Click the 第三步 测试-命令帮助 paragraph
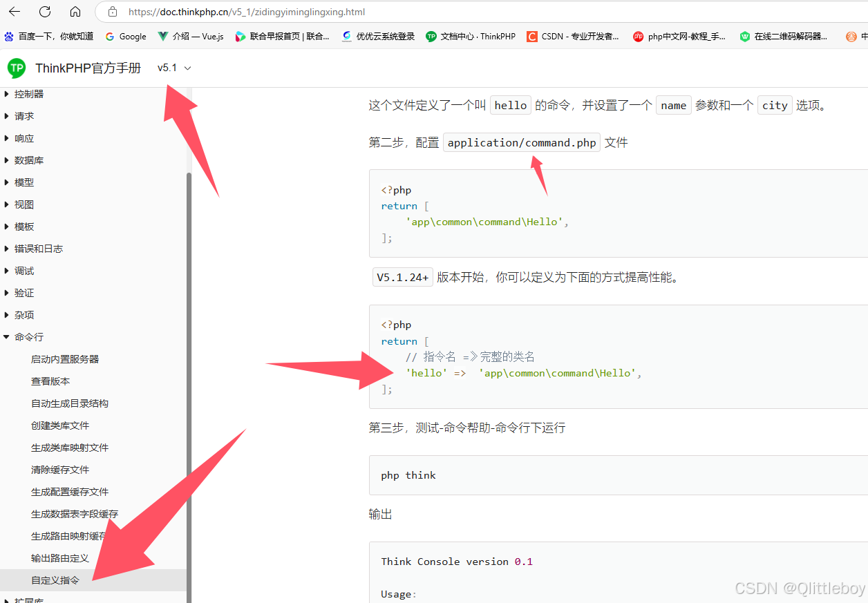This screenshot has width=868, height=603. click(x=467, y=428)
